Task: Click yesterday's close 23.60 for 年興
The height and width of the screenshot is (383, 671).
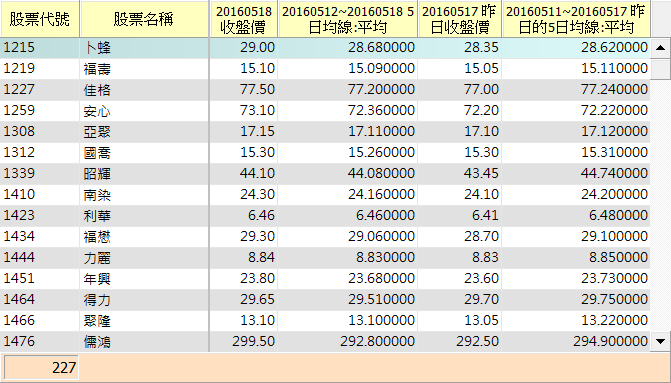Action: tap(481, 278)
